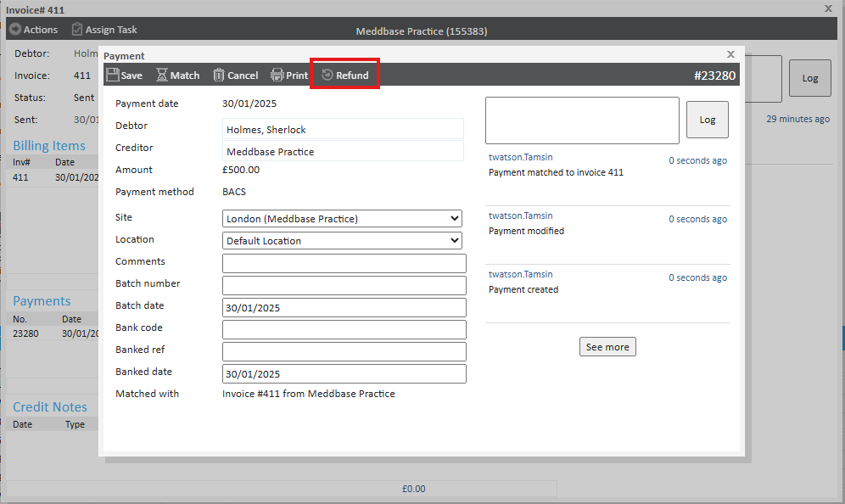Click the Match hourglass icon
The image size is (845, 504).
click(162, 75)
